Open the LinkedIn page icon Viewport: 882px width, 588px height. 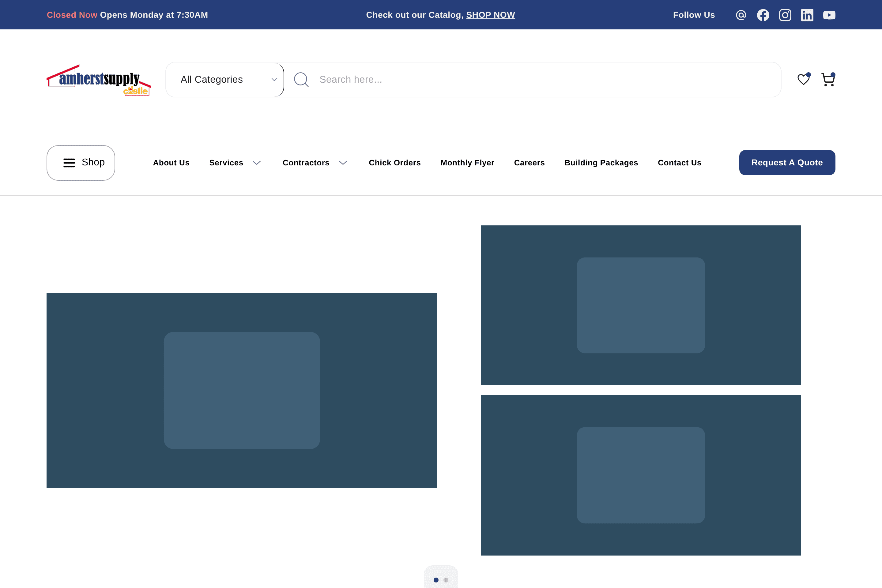point(807,15)
